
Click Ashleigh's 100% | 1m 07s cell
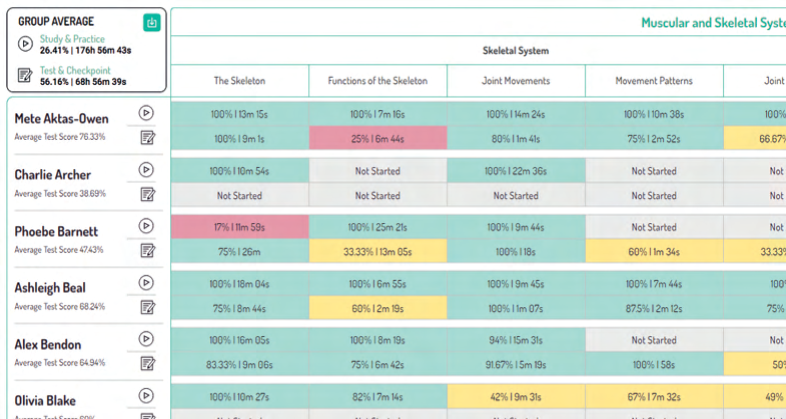pyautogui.click(x=516, y=308)
